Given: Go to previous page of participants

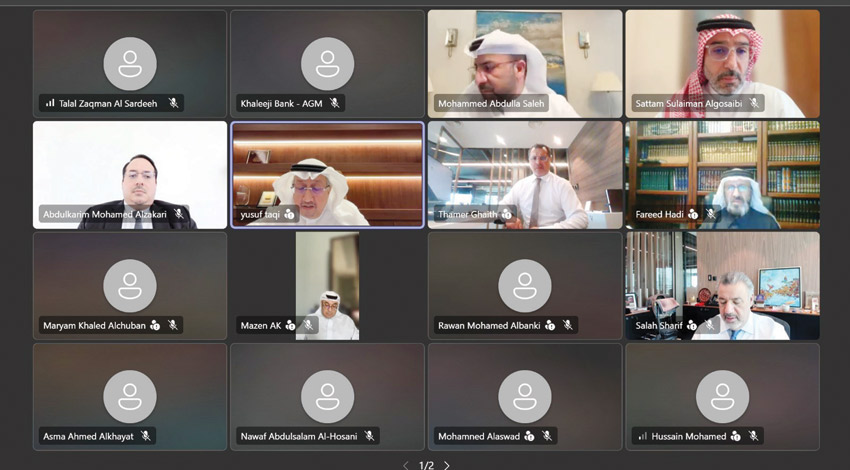Looking at the screenshot, I should pyautogui.click(x=405, y=465).
